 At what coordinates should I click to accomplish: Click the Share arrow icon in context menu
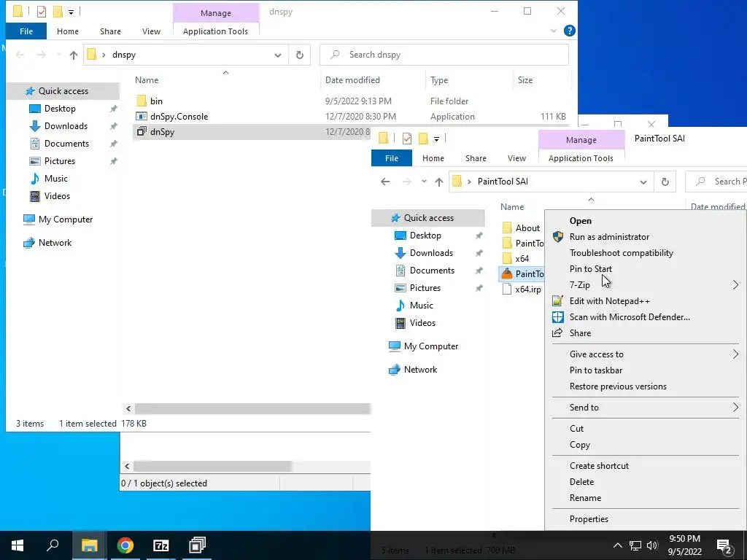pos(557,332)
